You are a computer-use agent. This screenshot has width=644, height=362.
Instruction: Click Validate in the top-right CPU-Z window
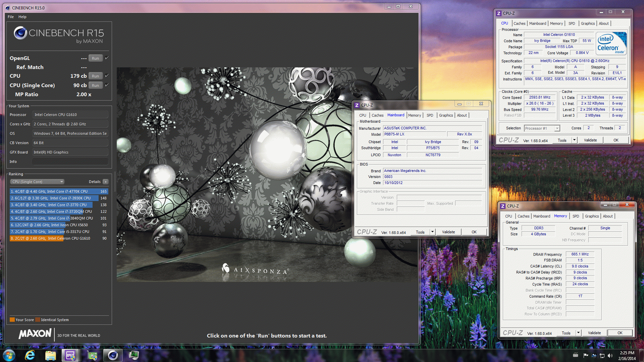pos(590,140)
